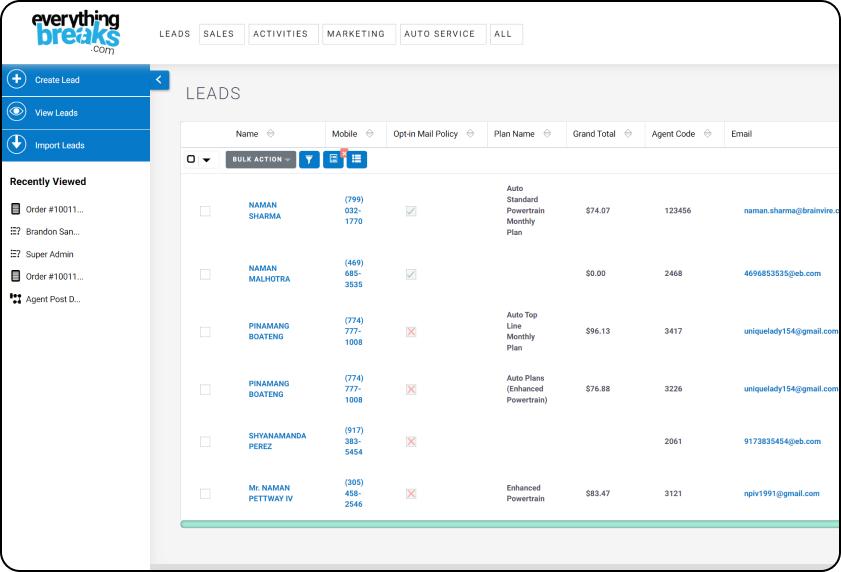Screen dimensions: 841x572
Task: Open the filter funnel icon button
Action: 309,159
